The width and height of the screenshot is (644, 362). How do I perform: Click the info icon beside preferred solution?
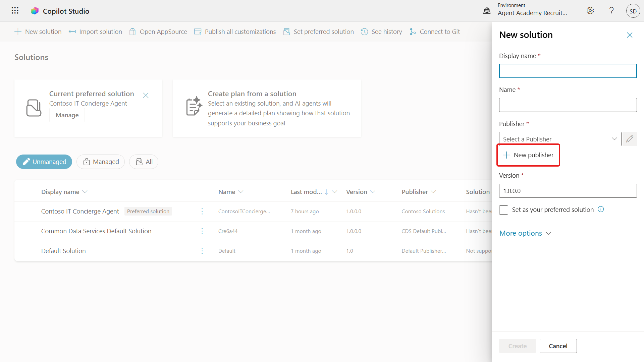tap(601, 209)
